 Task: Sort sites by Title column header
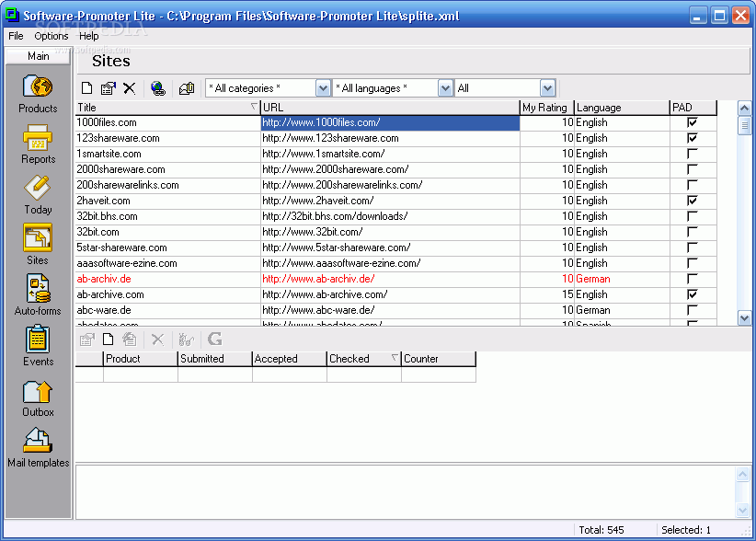167,108
